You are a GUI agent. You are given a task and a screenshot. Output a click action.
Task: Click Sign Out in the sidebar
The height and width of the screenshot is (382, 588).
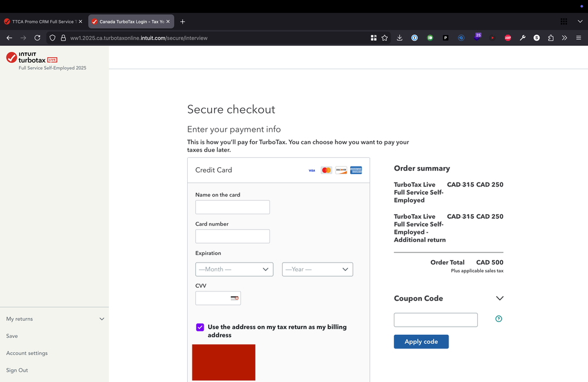[x=17, y=370]
